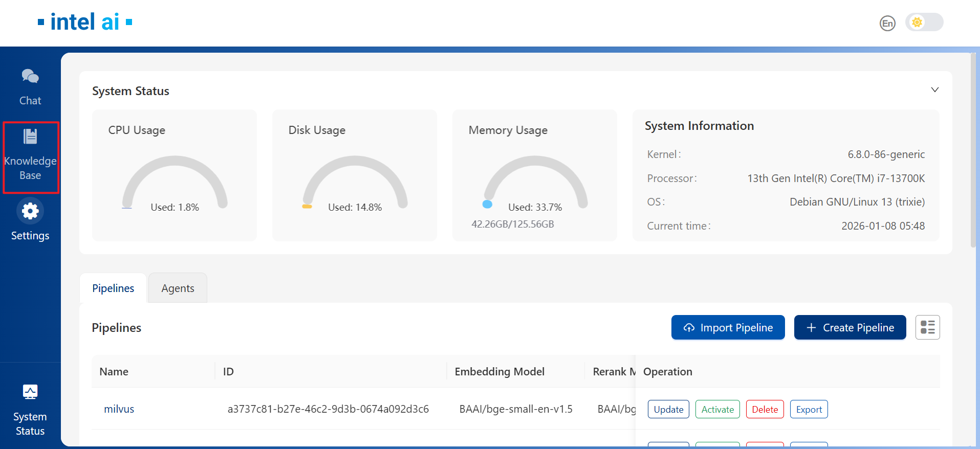Image resolution: width=980 pixels, height=449 pixels.
Task: Select the Pipelines tab
Action: click(113, 288)
